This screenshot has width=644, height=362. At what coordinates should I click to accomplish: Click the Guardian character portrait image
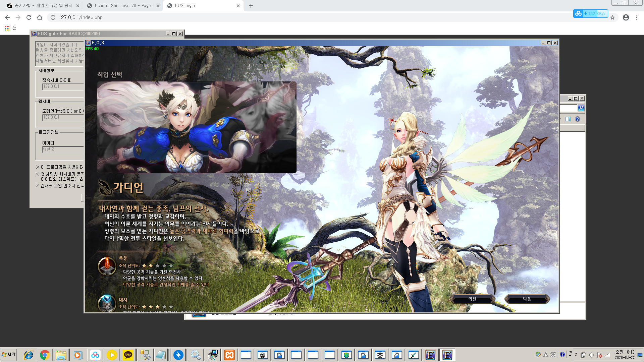[x=197, y=127]
